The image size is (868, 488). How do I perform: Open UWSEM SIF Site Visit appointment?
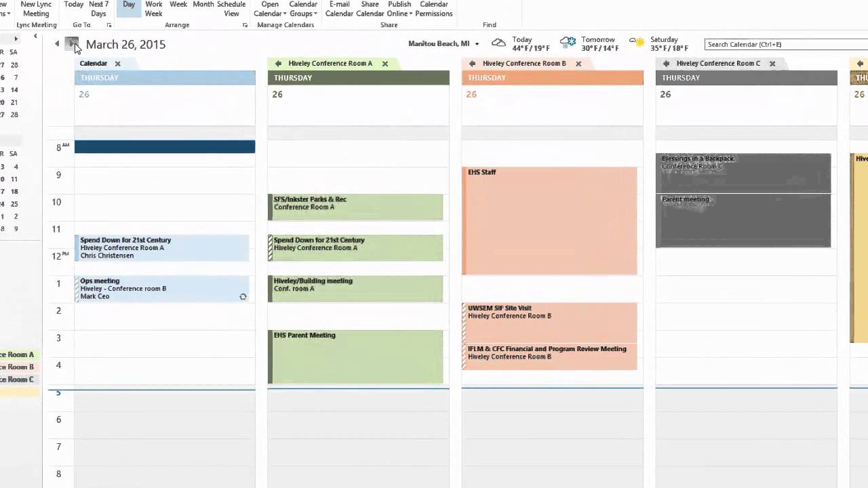click(549, 323)
